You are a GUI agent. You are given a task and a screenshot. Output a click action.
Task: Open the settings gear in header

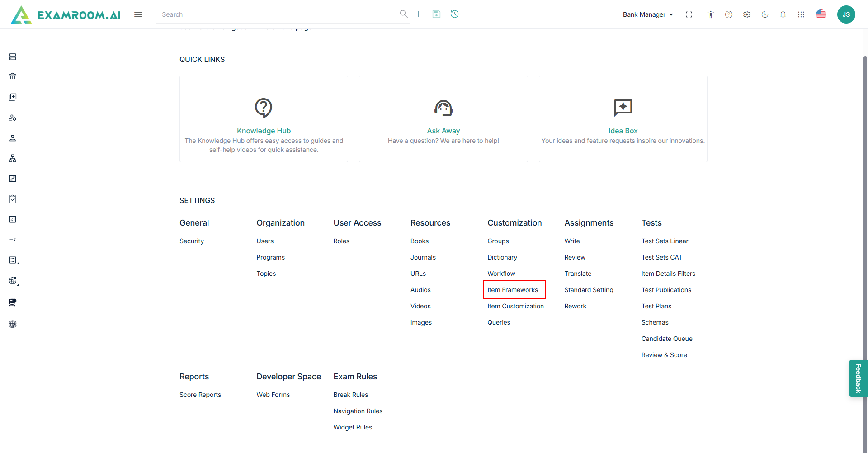747,14
